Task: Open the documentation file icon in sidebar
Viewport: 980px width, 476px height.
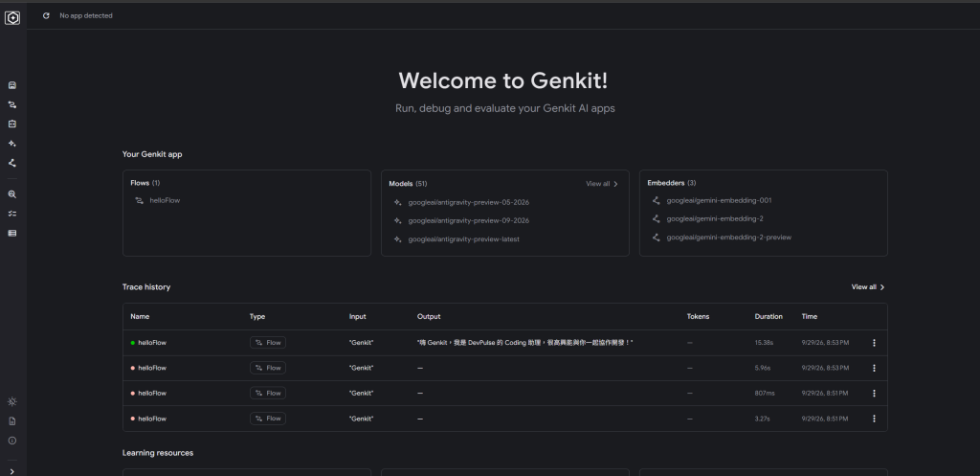Action: tap(11, 421)
